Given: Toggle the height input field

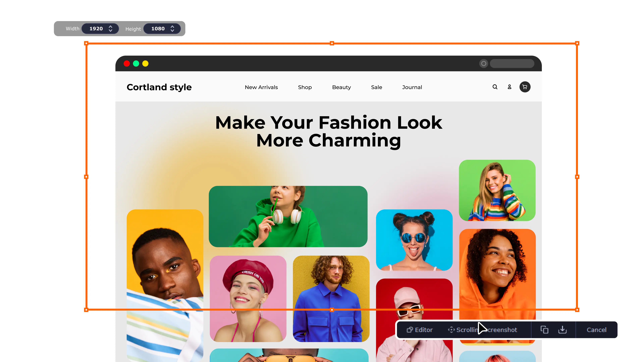Looking at the screenshot, I should (x=173, y=28).
